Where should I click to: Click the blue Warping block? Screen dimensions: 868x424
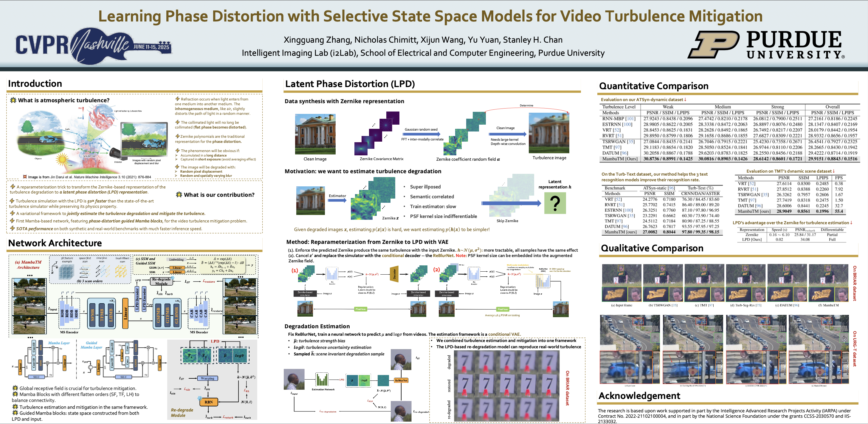coord(207,378)
